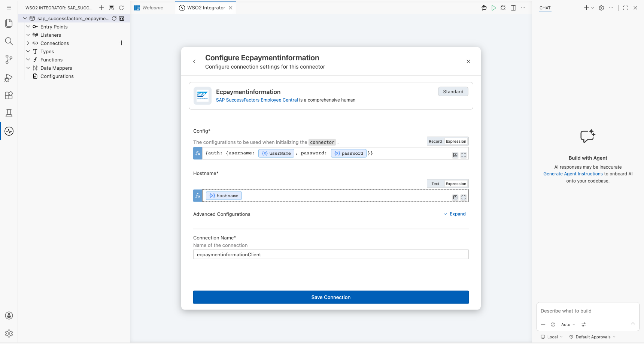
Task: Focus the Connection Name input field
Action: point(331,254)
